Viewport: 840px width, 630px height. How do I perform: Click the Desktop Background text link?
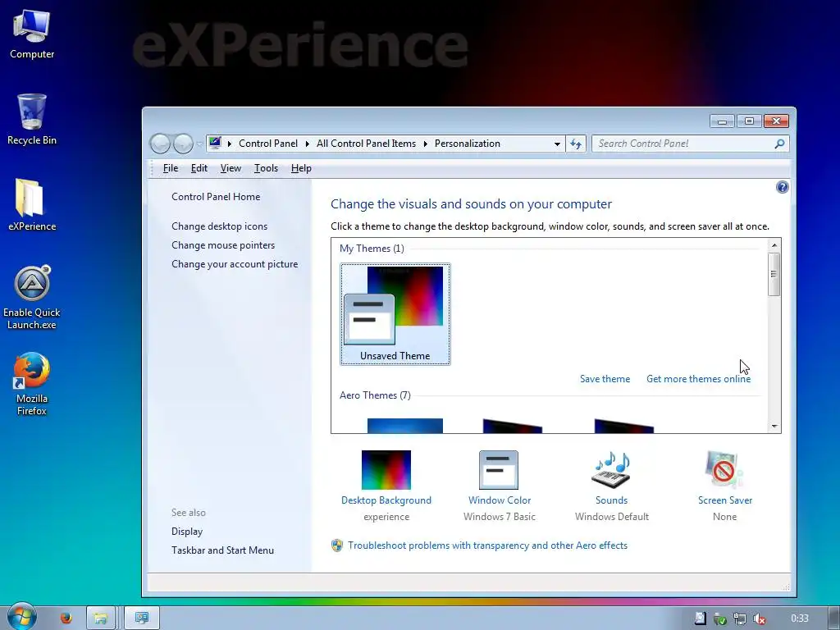pyautogui.click(x=386, y=500)
